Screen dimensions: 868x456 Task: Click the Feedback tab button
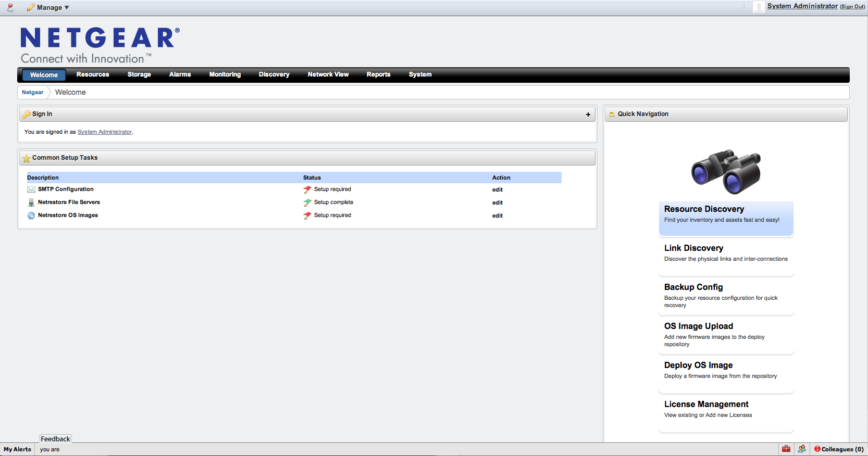click(x=55, y=439)
